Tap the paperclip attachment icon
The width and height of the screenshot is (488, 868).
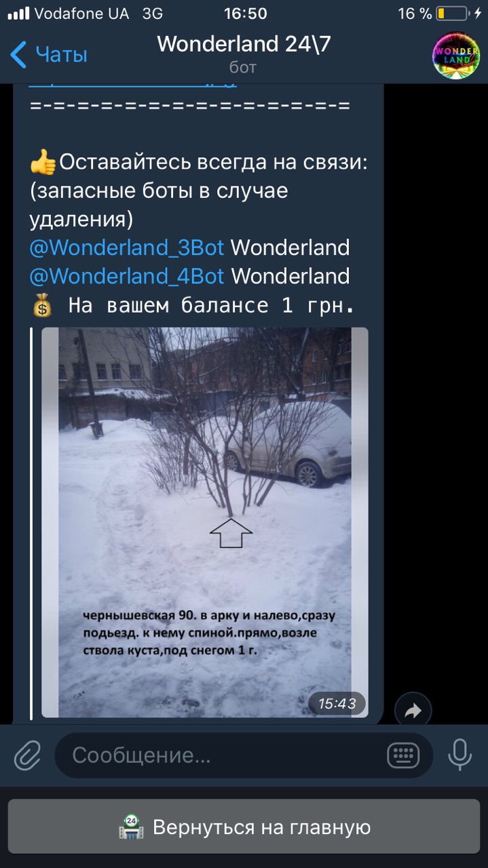point(27,755)
